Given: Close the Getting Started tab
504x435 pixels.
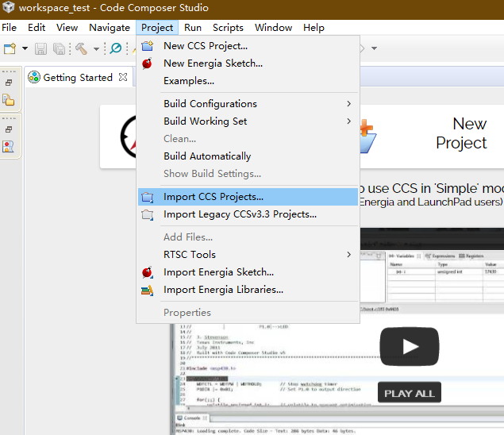Looking at the screenshot, I should pos(123,78).
